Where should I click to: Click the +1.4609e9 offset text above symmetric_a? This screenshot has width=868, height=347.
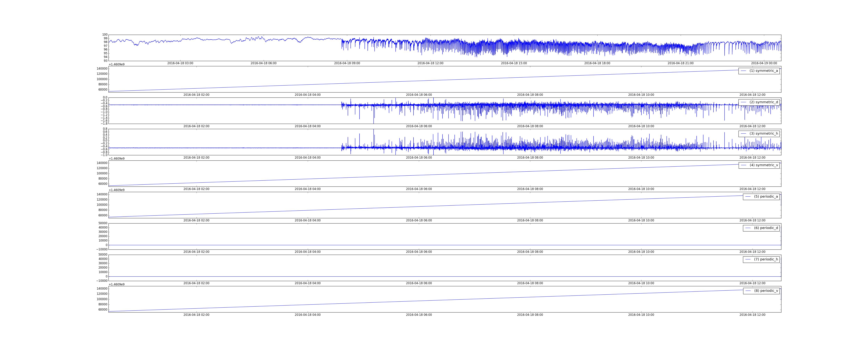coord(117,64)
